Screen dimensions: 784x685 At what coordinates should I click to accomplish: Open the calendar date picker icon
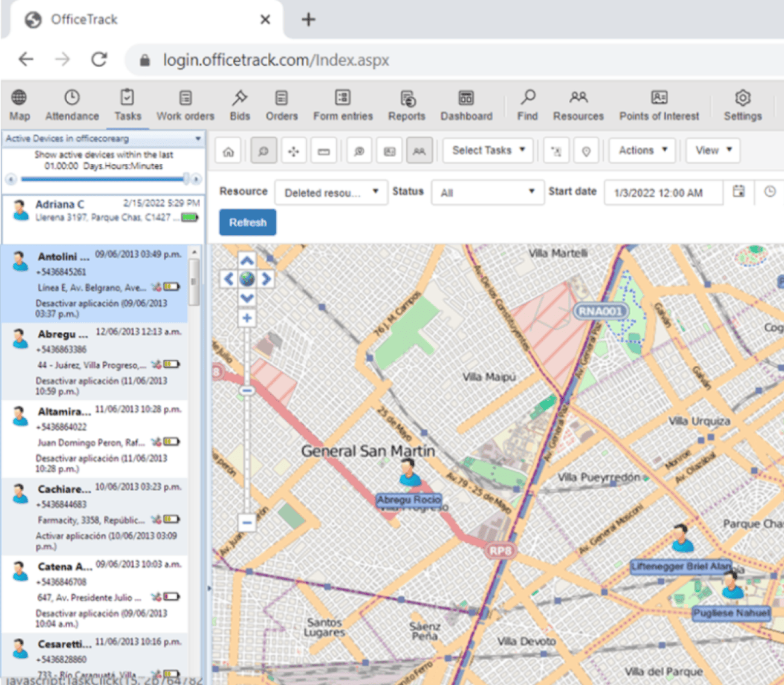coord(739,192)
